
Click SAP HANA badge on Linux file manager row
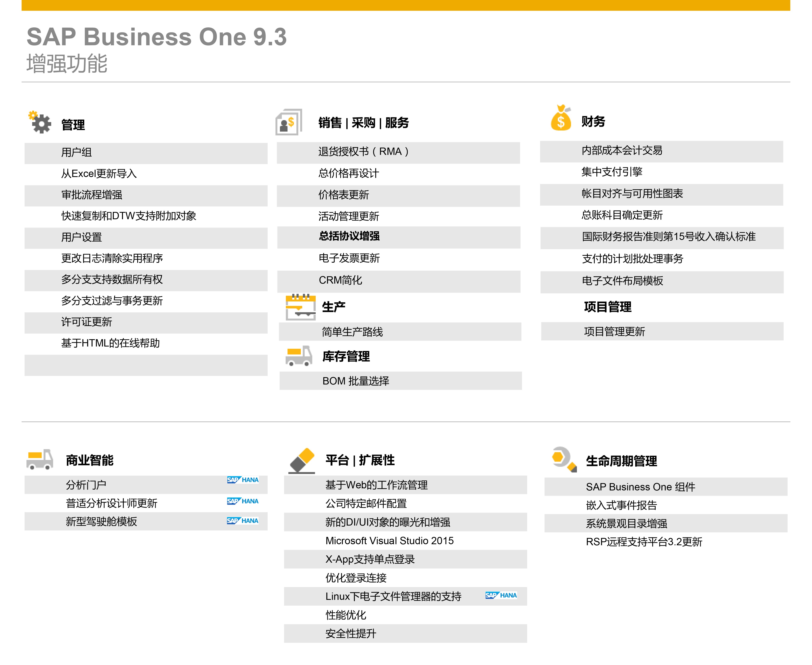(501, 595)
